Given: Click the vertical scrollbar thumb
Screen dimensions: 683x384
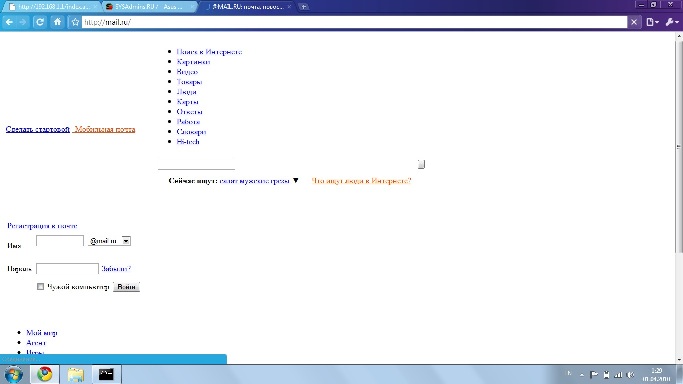Looking at the screenshot, I should pos(679,147).
